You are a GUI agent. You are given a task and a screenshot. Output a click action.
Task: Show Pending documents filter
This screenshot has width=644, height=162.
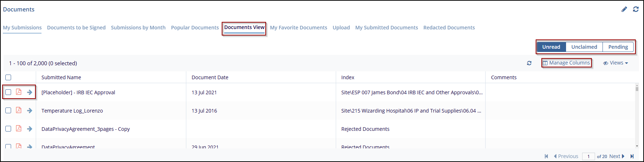[x=618, y=47]
